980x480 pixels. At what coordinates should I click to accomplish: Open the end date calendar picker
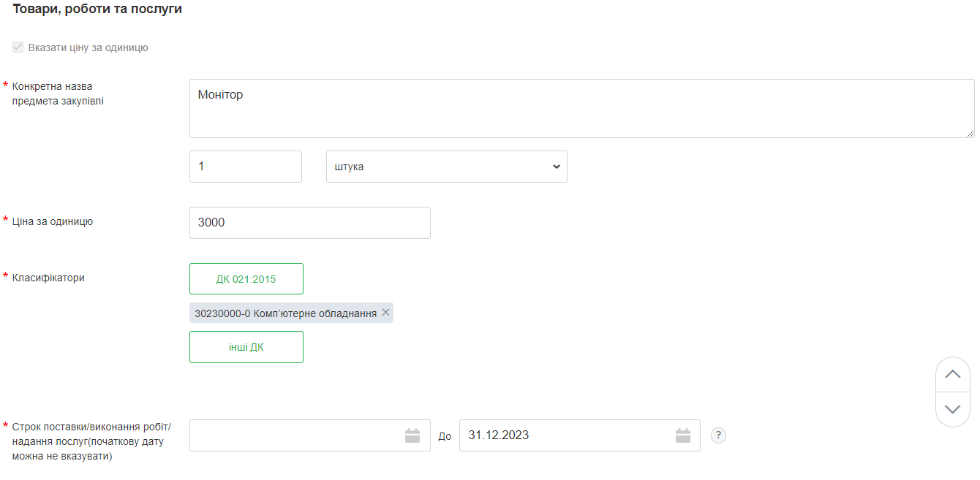pyautogui.click(x=683, y=435)
